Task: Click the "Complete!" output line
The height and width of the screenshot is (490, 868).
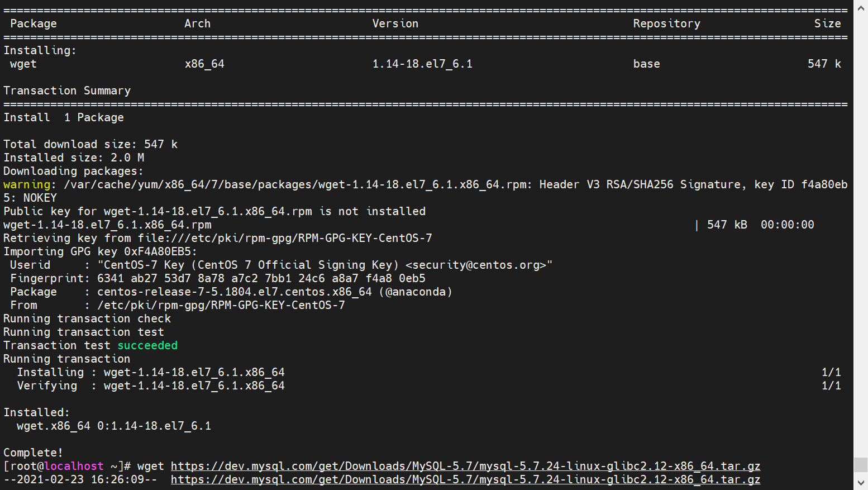Action: click(x=33, y=453)
